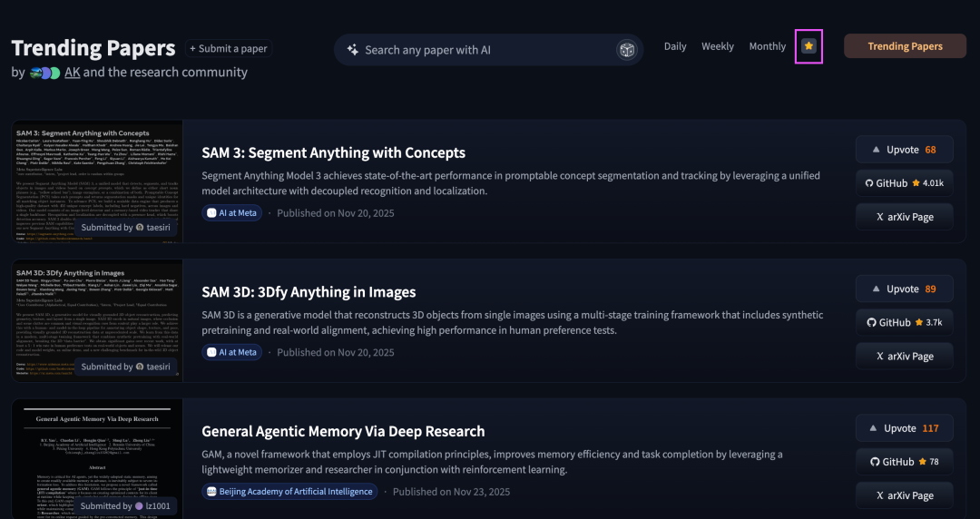Switch to the Daily tab

pyautogui.click(x=675, y=46)
